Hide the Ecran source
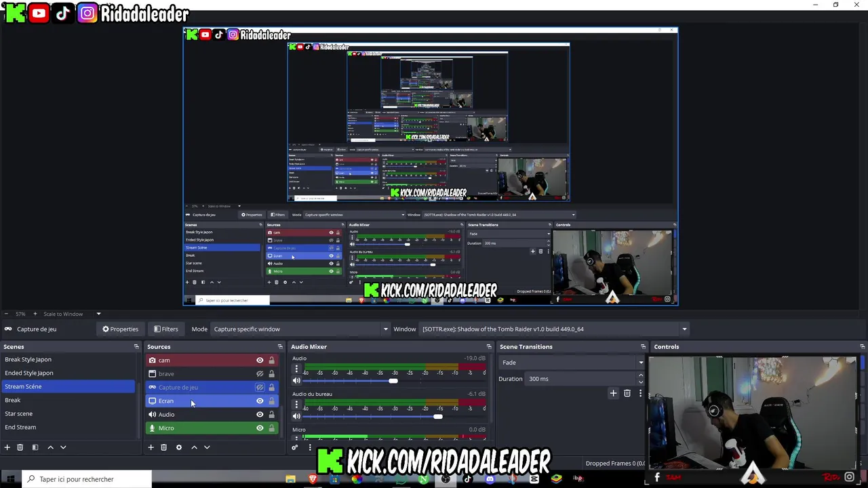868x488 pixels. click(260, 401)
